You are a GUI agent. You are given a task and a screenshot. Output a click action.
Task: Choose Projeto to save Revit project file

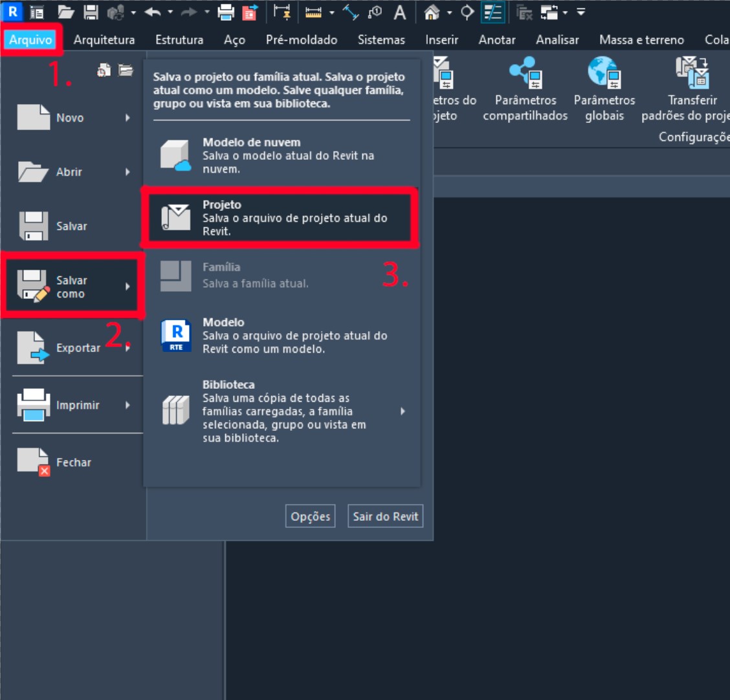point(282,217)
